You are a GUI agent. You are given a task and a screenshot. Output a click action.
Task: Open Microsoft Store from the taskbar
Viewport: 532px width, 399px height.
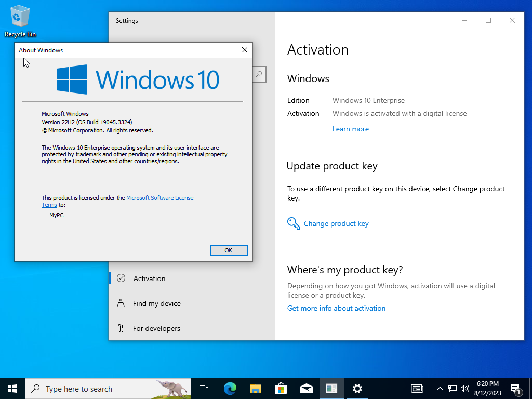click(x=281, y=388)
